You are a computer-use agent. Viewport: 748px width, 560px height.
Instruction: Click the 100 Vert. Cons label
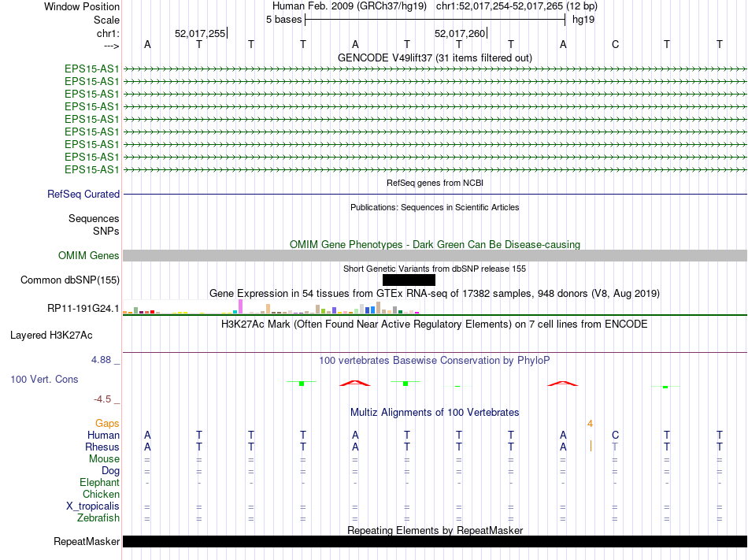(44, 379)
